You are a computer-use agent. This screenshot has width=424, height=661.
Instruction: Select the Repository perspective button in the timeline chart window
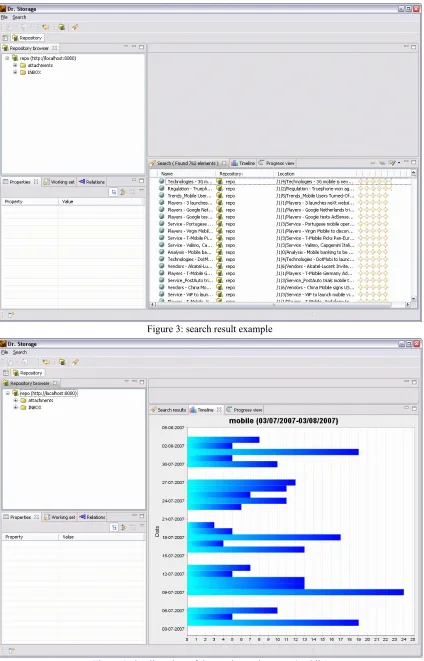(x=28, y=373)
